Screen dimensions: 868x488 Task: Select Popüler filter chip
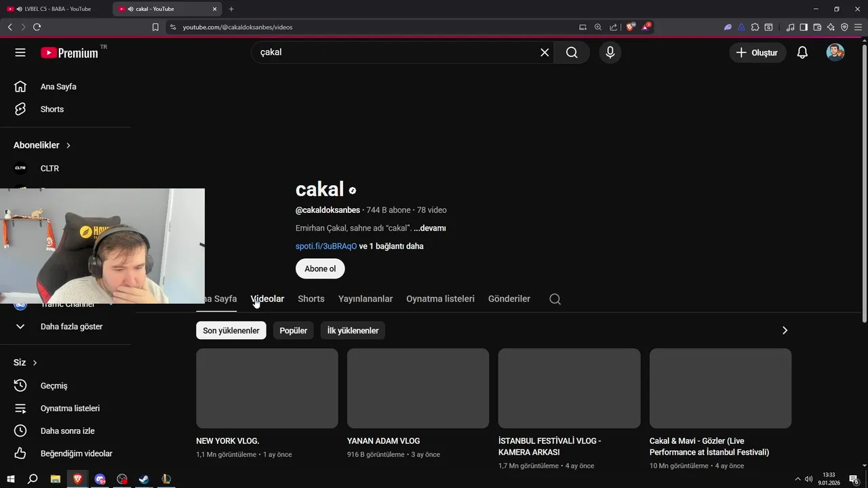294,331
